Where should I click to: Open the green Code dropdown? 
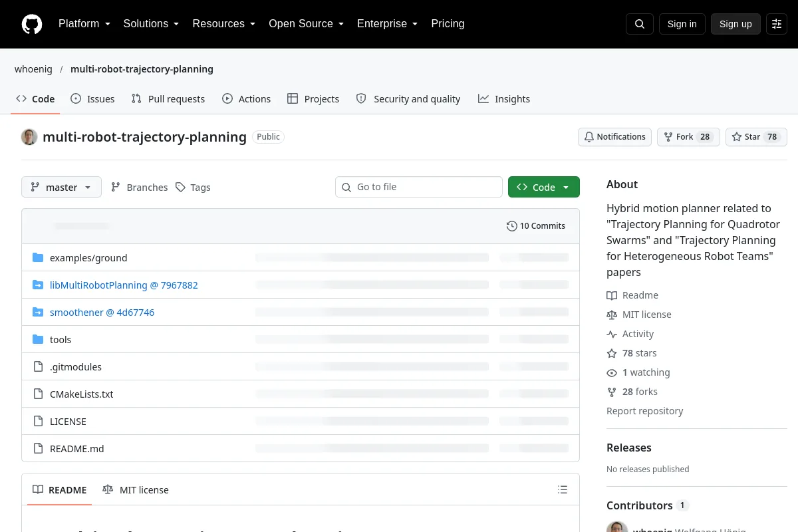click(x=544, y=188)
